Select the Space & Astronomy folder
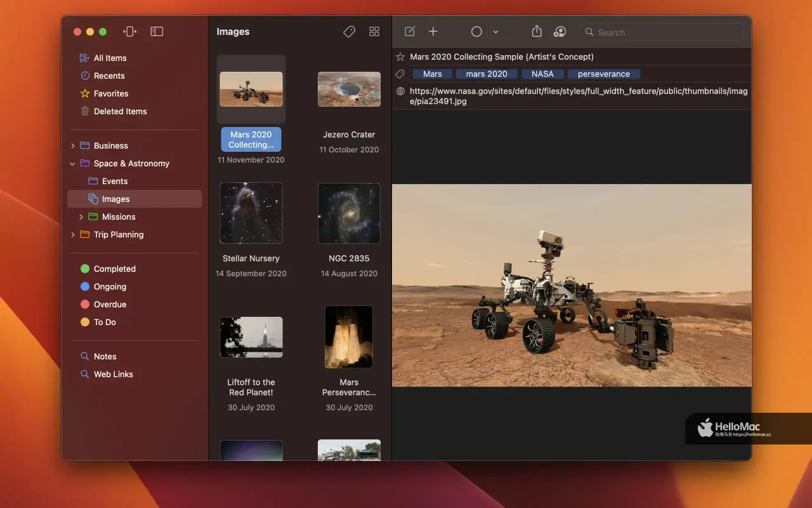Screen dimensions: 812x508 [131, 163]
